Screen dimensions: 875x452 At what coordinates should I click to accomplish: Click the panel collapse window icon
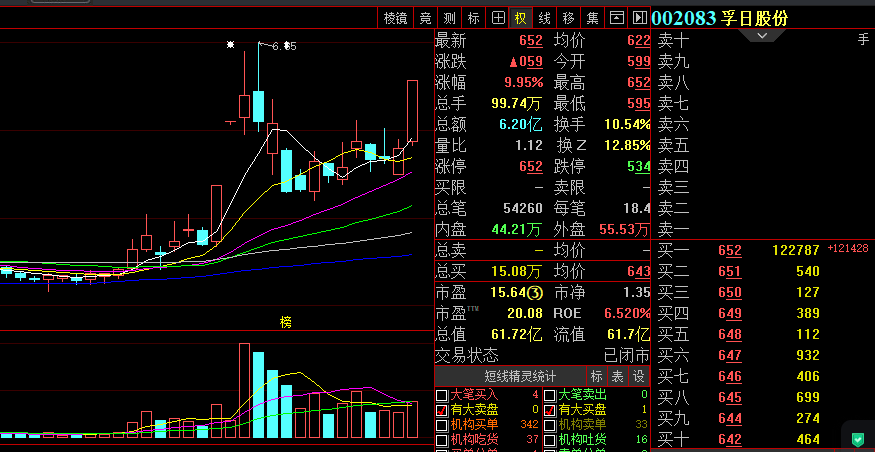(x=617, y=18)
